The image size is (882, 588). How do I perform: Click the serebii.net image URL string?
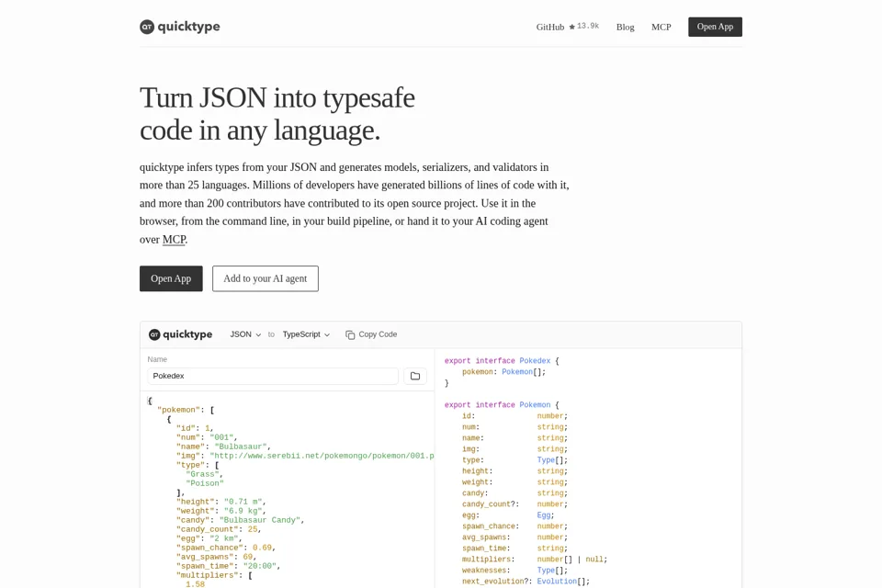(322, 456)
